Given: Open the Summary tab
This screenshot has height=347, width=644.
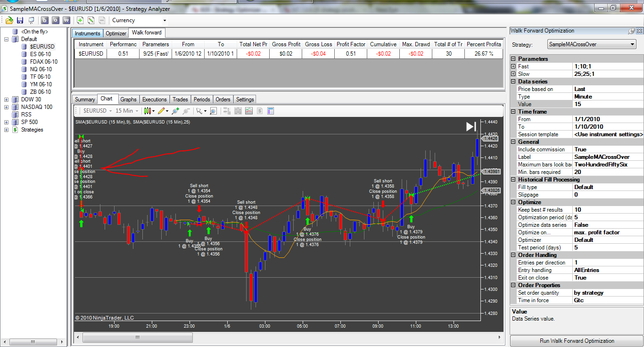Looking at the screenshot, I should tap(85, 99).
